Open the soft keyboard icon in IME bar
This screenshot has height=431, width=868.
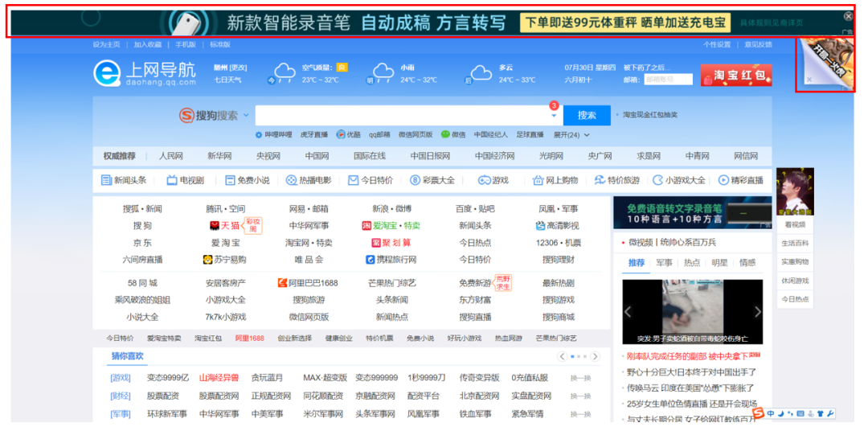coord(800,413)
